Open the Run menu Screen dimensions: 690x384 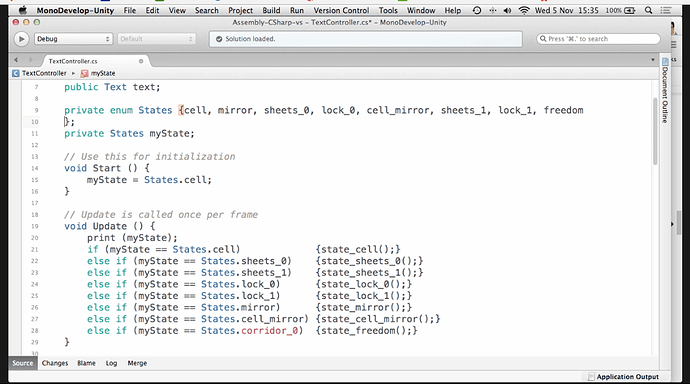[297, 10]
